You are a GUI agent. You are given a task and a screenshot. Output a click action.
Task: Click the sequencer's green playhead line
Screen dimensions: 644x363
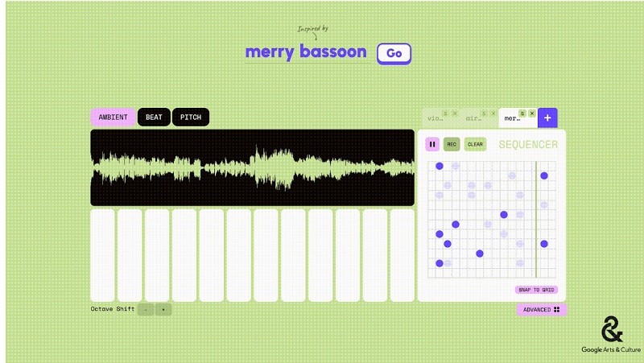pos(536,220)
